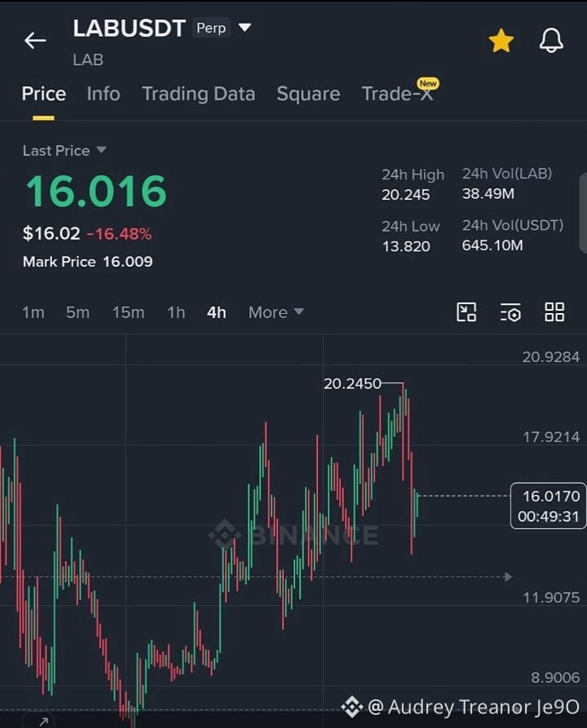Open the chart drawing/picture-in-picture icon
The width and height of the screenshot is (587, 728).
coord(466,312)
